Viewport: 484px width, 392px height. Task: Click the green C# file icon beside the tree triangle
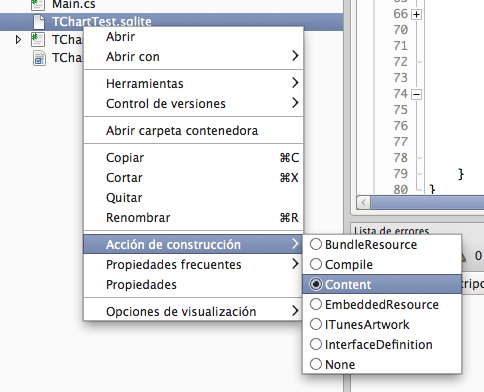point(38,40)
